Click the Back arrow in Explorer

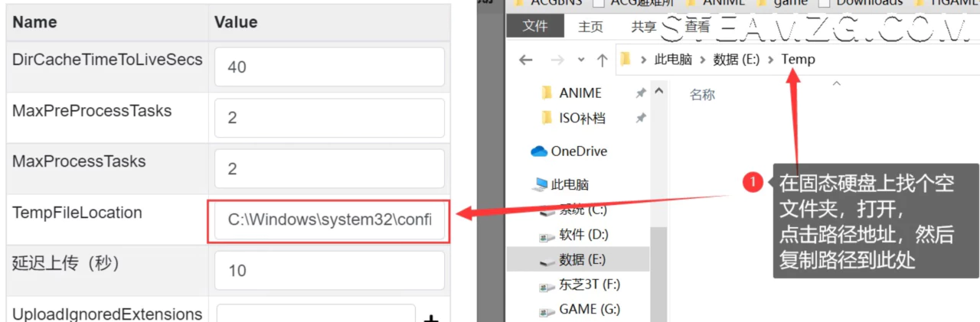tap(525, 60)
